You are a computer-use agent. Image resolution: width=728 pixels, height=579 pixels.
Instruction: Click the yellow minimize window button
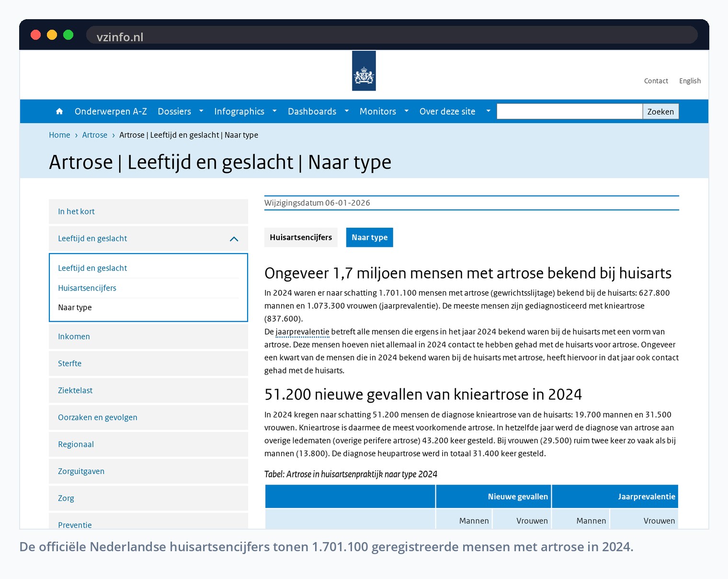52,35
